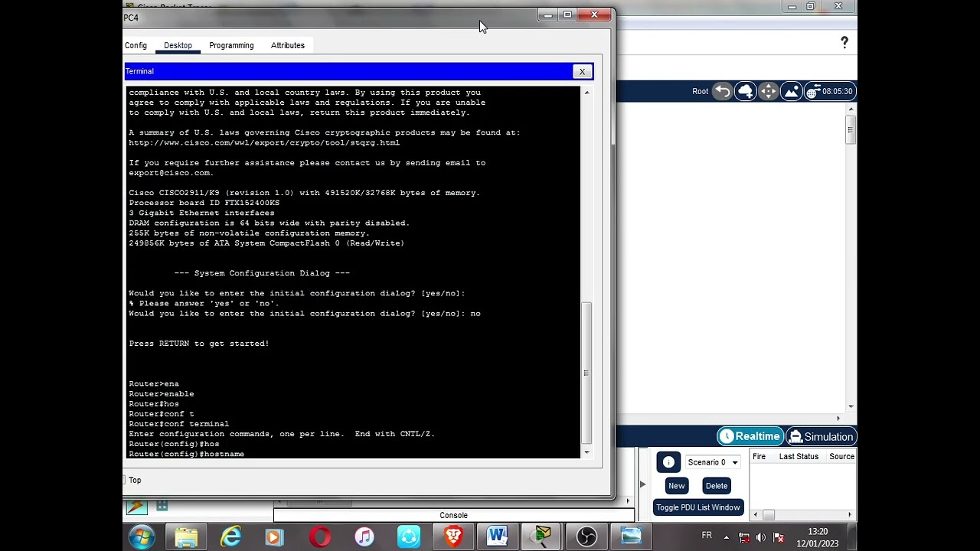Image resolution: width=980 pixels, height=551 pixels.
Task: Click the Cisco Packet Tracer taskbar icon
Action: pyautogui.click(x=542, y=537)
